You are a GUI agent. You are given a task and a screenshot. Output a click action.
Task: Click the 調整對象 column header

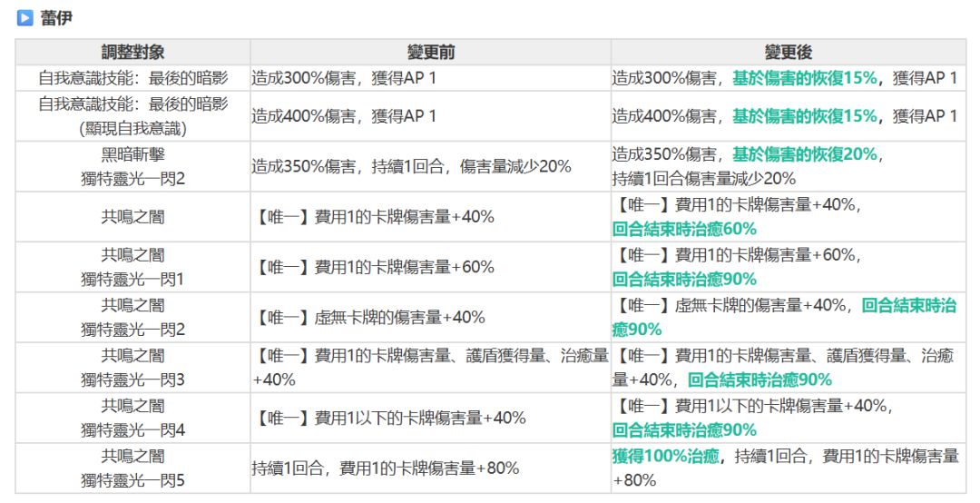point(132,53)
